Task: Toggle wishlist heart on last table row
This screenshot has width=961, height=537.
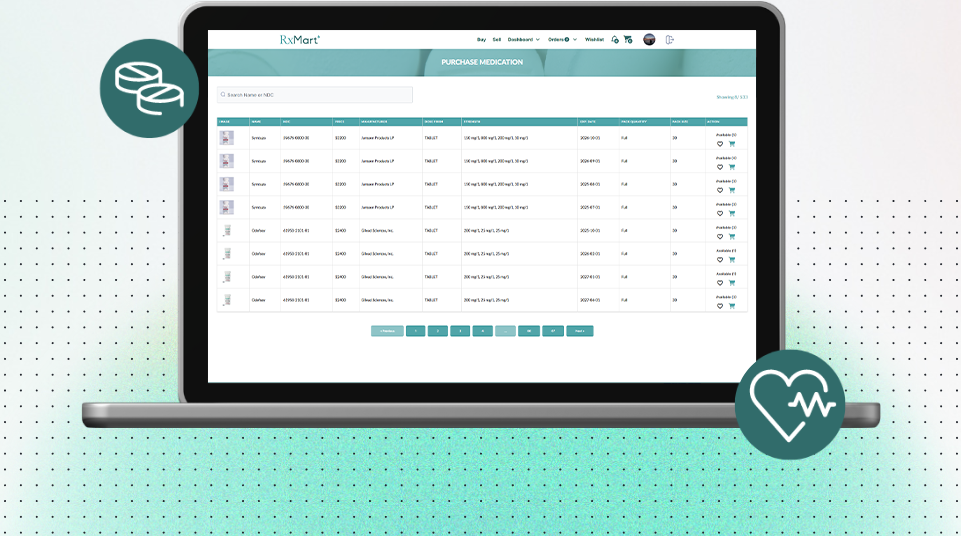Action: click(x=720, y=306)
